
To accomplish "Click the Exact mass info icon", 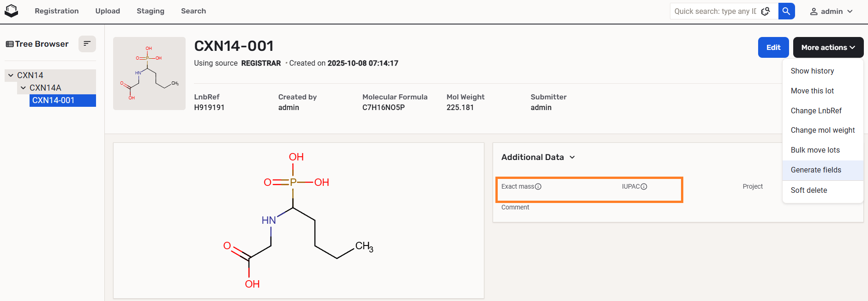I will 538,187.
